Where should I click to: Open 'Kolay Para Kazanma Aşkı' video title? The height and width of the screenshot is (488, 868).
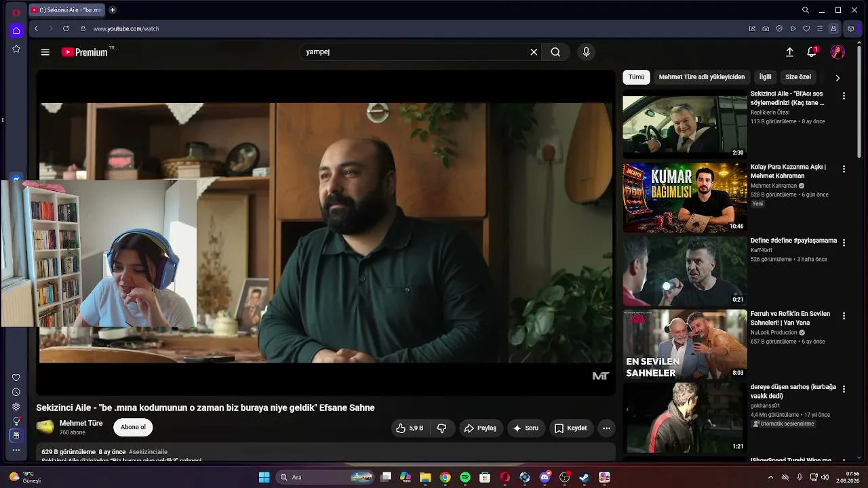pos(788,171)
